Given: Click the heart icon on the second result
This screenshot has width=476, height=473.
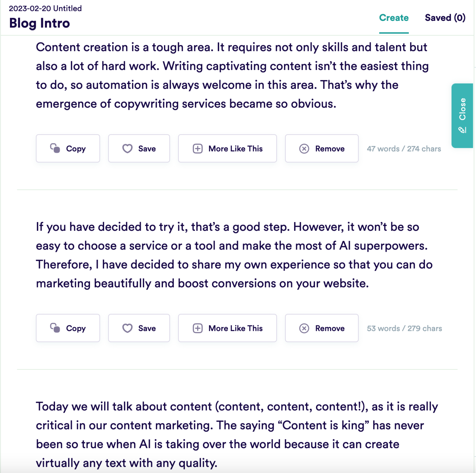Looking at the screenshot, I should [x=127, y=328].
